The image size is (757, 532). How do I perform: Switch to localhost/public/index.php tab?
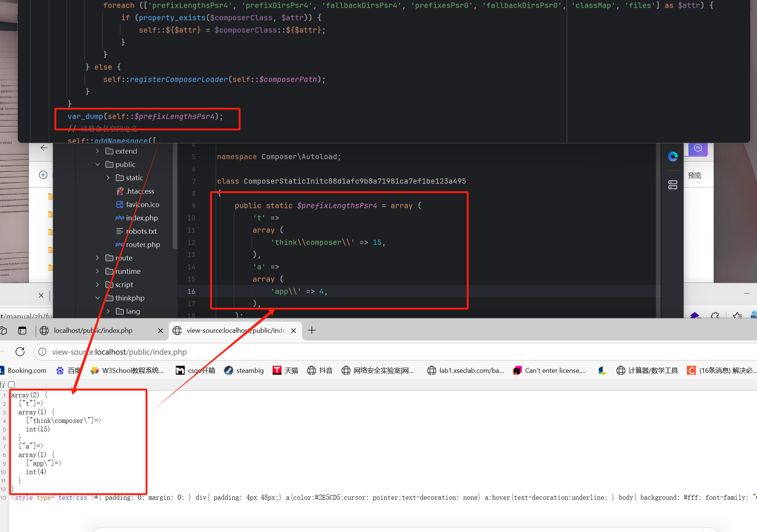pos(93,330)
